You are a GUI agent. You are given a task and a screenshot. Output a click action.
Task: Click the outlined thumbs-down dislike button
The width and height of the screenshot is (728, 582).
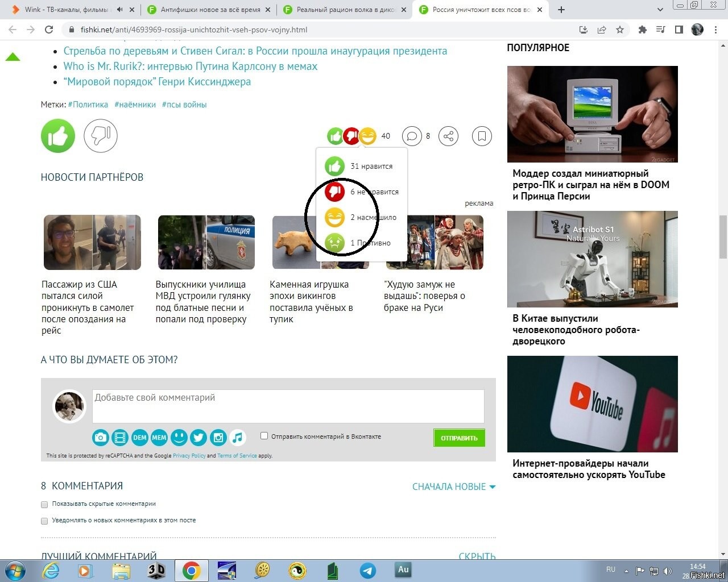[x=101, y=136]
